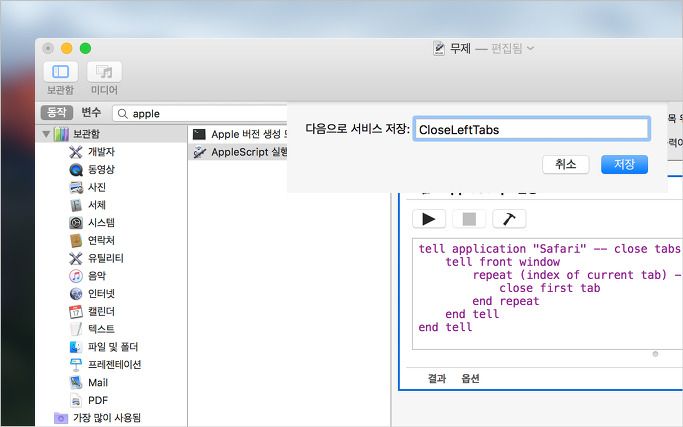Screen dimensions: 683x427
Task: Click the search magnifier icon
Action: 123,114
